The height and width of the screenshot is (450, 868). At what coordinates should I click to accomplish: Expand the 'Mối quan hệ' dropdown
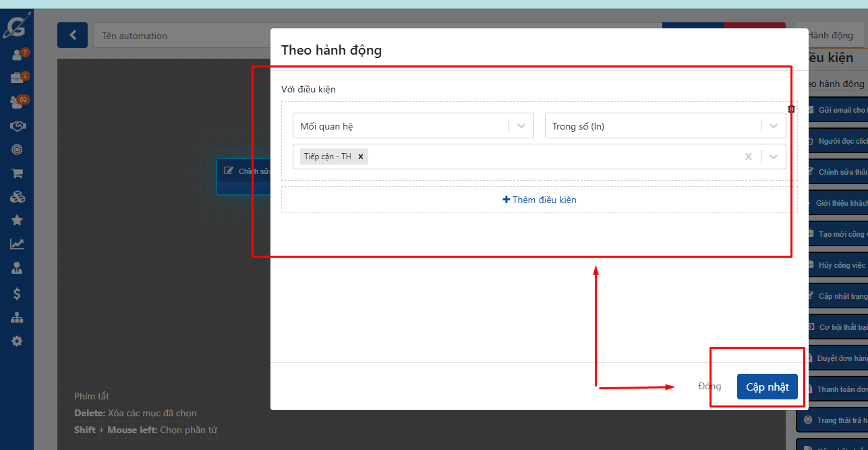[521, 126]
